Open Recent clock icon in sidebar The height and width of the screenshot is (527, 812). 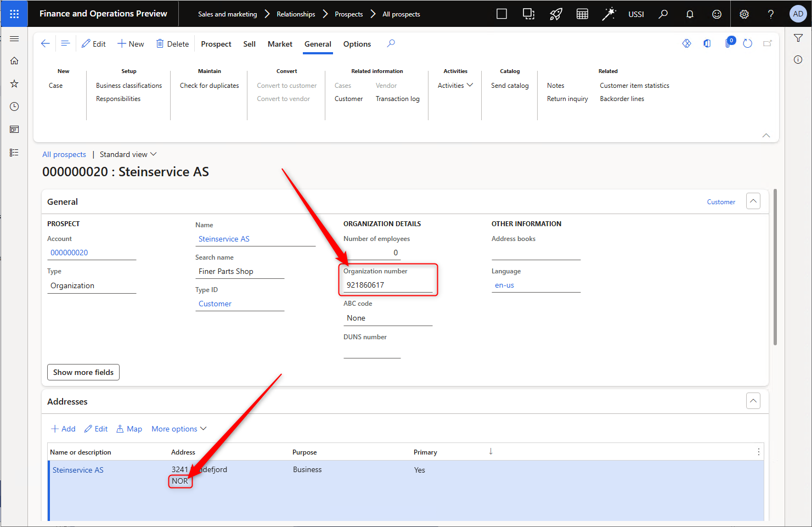click(14, 106)
